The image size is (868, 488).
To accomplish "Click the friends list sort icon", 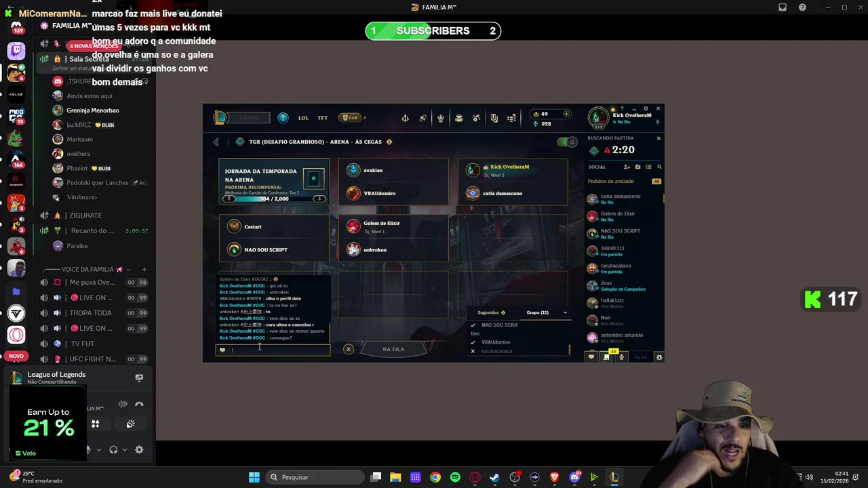I will click(648, 167).
